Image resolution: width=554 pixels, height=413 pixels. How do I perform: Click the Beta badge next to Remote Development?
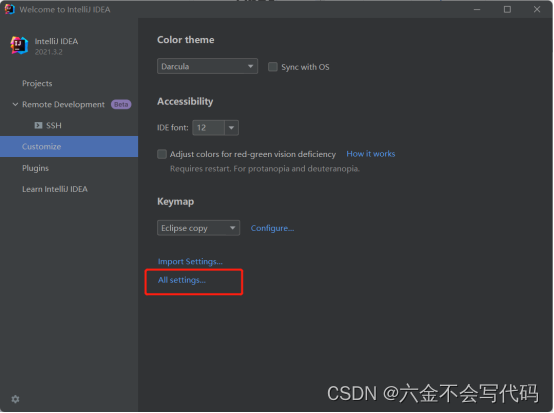(121, 105)
